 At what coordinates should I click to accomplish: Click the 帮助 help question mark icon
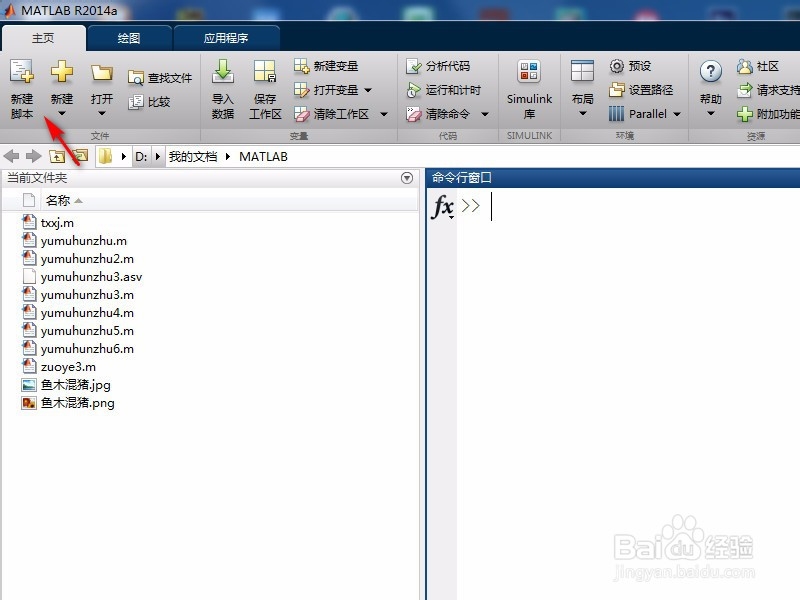[x=711, y=71]
